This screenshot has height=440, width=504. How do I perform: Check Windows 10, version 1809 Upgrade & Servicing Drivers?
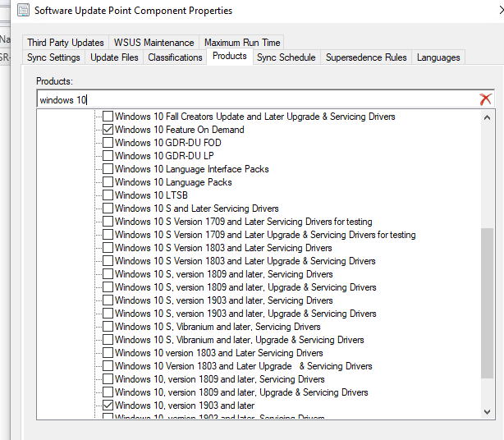108,392
